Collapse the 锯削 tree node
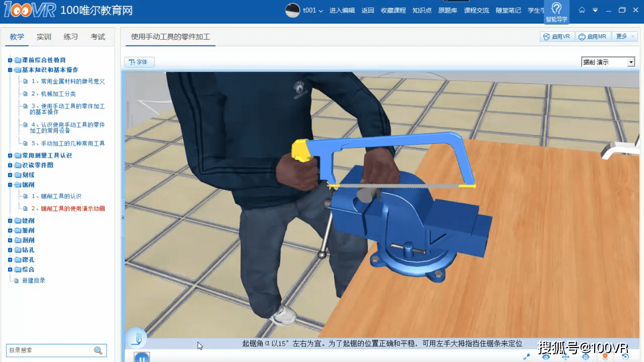Screen dimensions: 644x362 pyautogui.click(x=10, y=184)
